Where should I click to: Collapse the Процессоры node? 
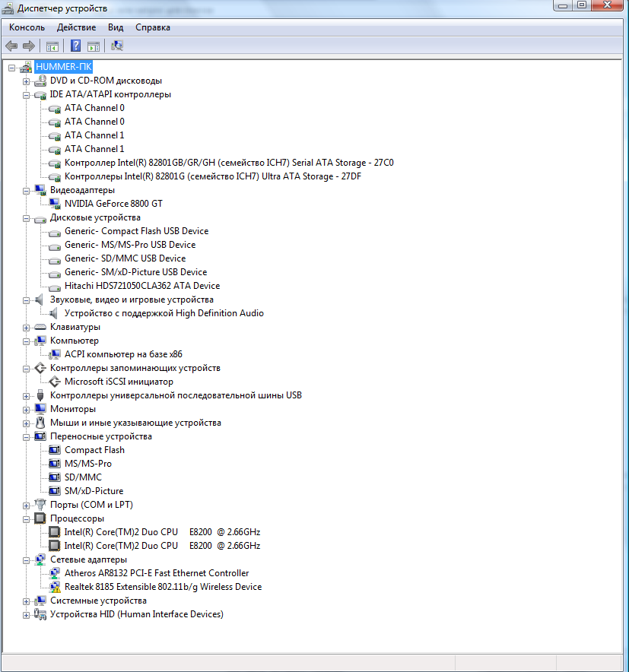click(26, 519)
